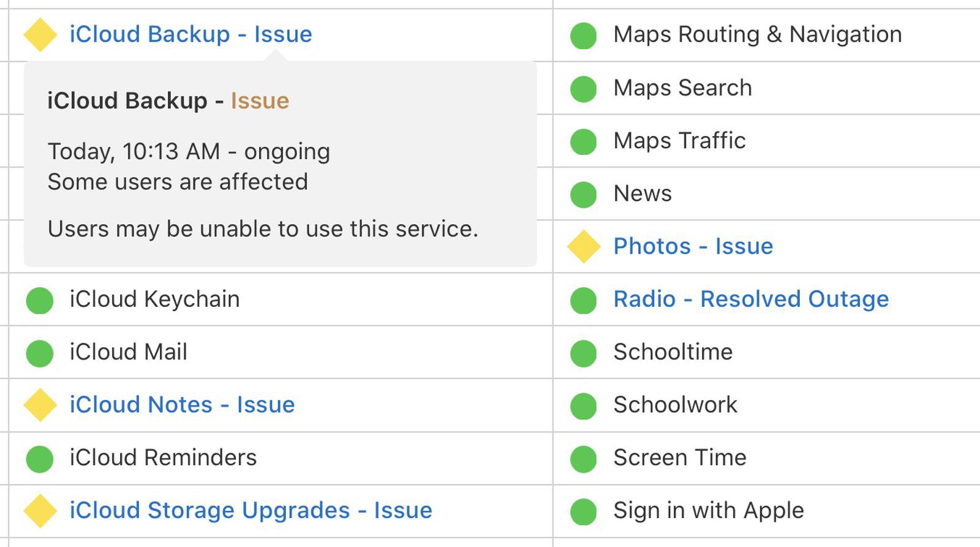The height and width of the screenshot is (547, 980).
Task: Click the green dot beside iCloud Keychain
Action: [40, 300]
